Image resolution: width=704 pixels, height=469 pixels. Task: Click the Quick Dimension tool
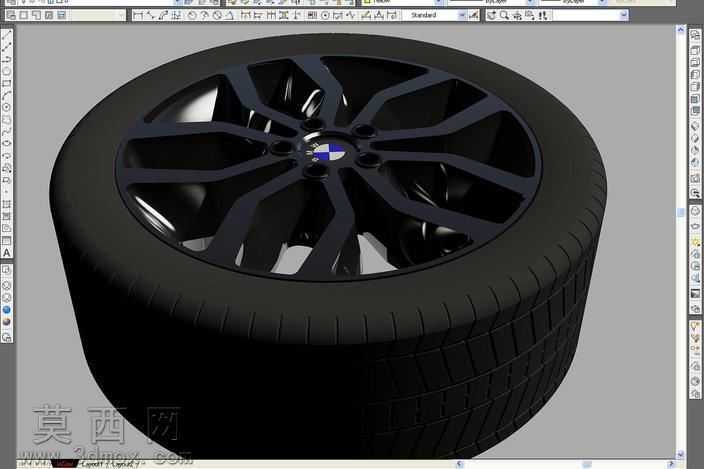tap(245, 16)
